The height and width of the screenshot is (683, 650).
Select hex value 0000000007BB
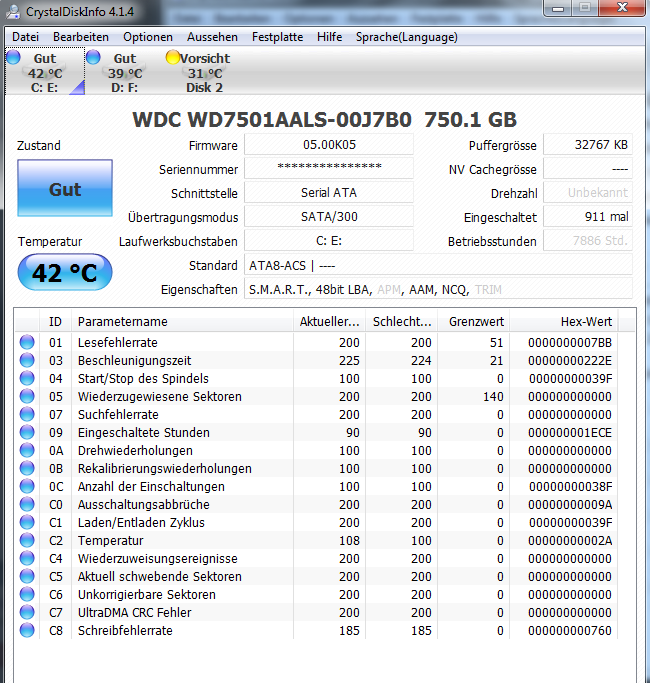pos(570,343)
